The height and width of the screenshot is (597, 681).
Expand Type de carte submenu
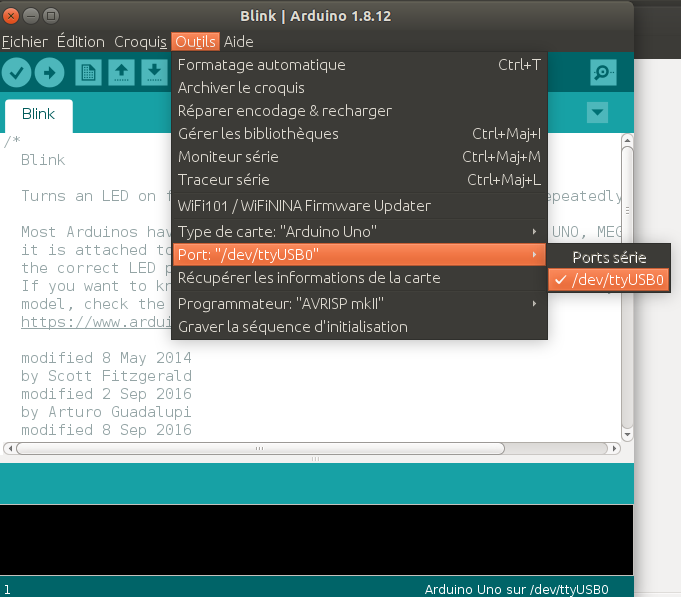click(359, 232)
